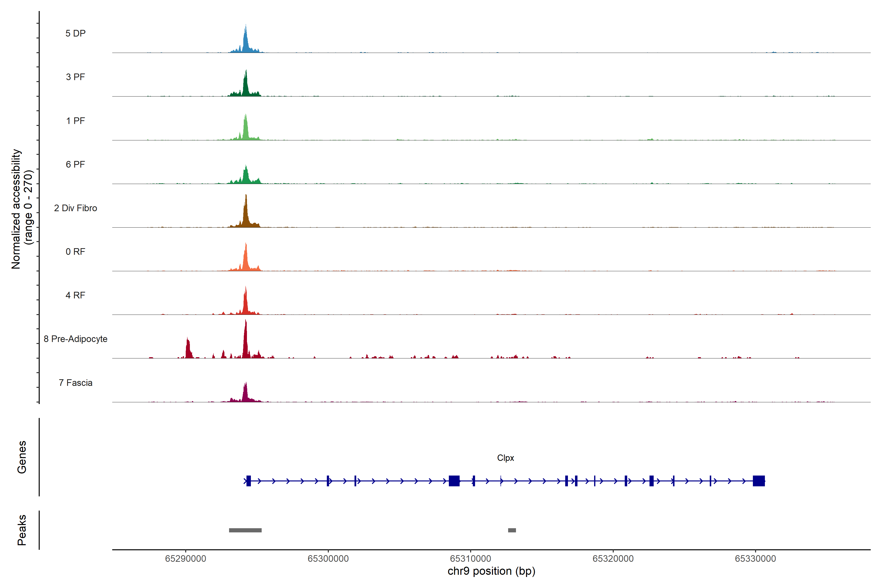Click the 6 PF track label
The image size is (882, 588).
[x=75, y=164]
